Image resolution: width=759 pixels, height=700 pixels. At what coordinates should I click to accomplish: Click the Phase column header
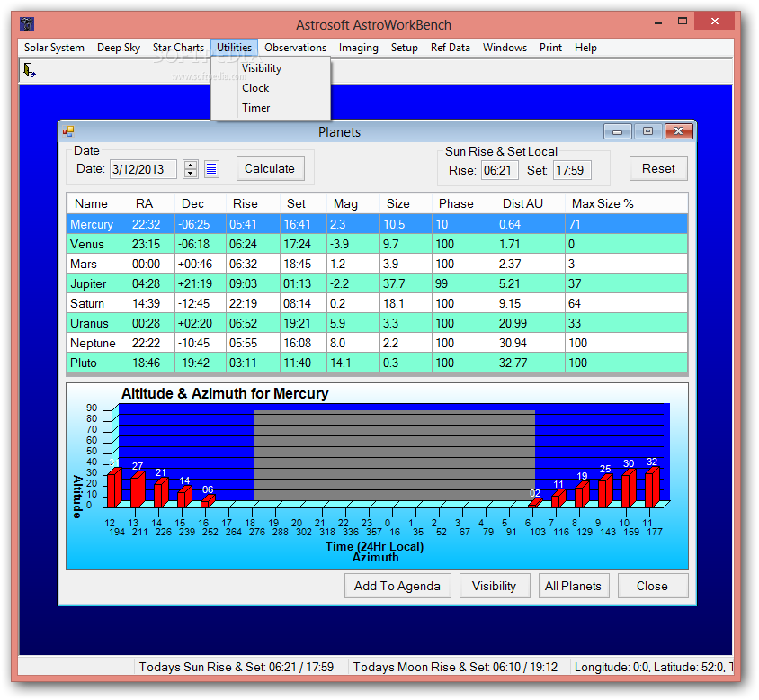[x=464, y=204]
